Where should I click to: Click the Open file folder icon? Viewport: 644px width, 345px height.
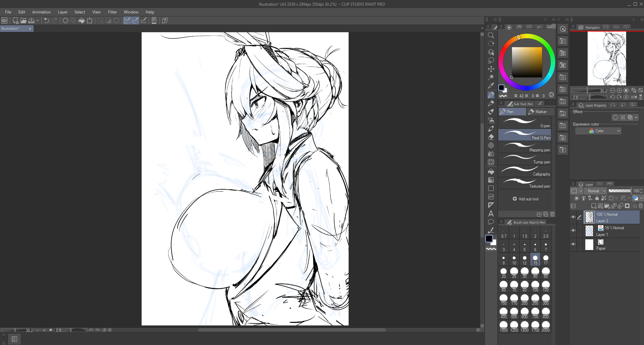pos(23,20)
